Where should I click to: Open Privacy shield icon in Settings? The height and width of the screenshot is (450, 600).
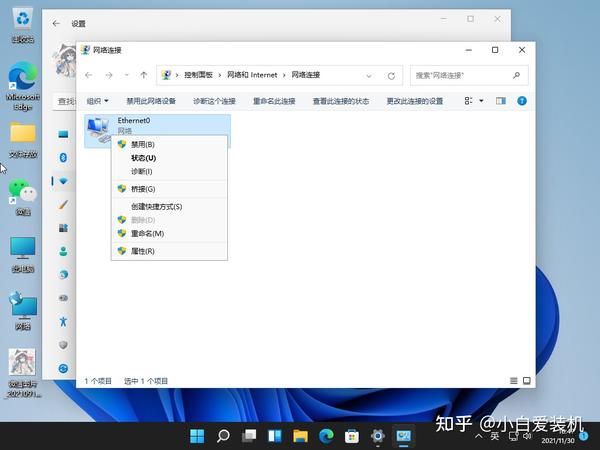pyautogui.click(x=64, y=345)
